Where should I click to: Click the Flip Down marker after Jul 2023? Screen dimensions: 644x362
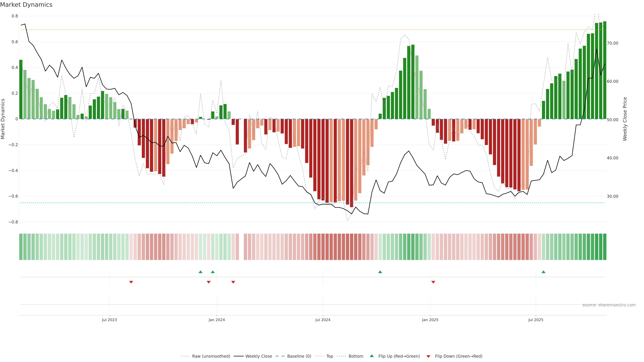click(x=131, y=282)
